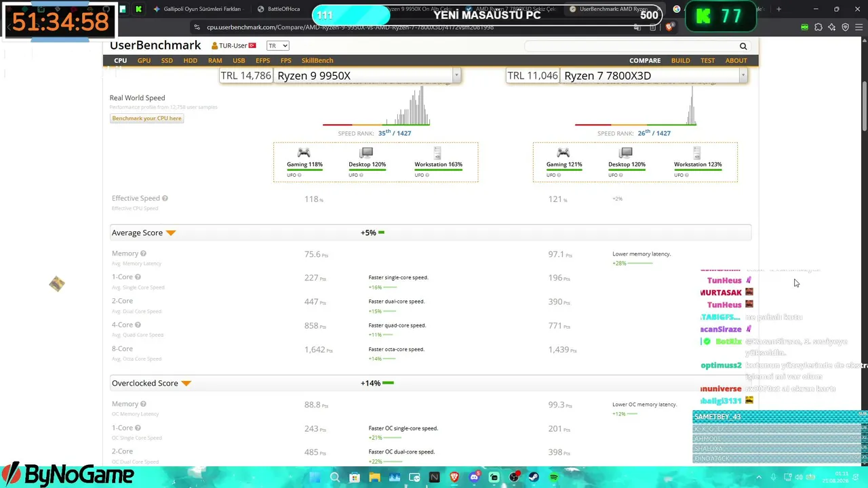This screenshot has height=488, width=868.
Task: Click the Gaming controller icon for Ryzen 7 7800X3D
Action: point(564,153)
